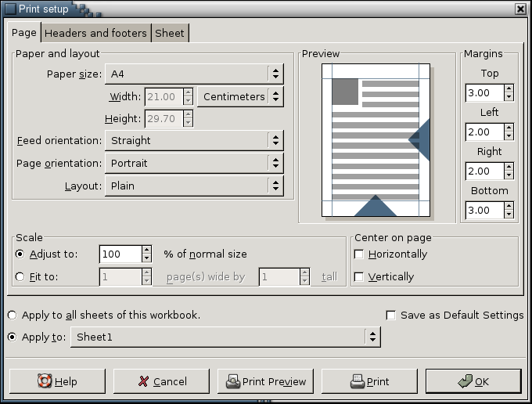This screenshot has width=532, height=404.
Task: Click the Print Preview icon
Action: [233, 381]
